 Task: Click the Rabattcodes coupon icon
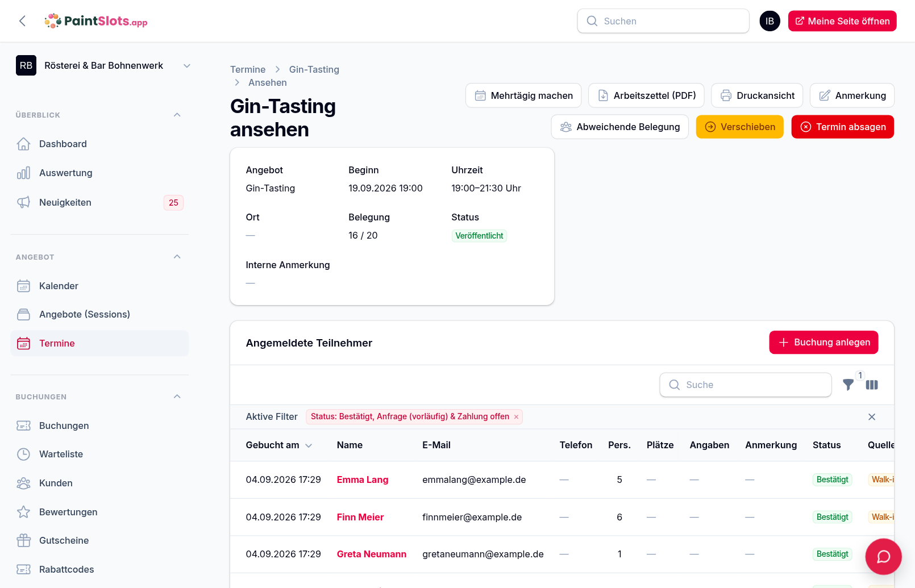[x=23, y=569]
